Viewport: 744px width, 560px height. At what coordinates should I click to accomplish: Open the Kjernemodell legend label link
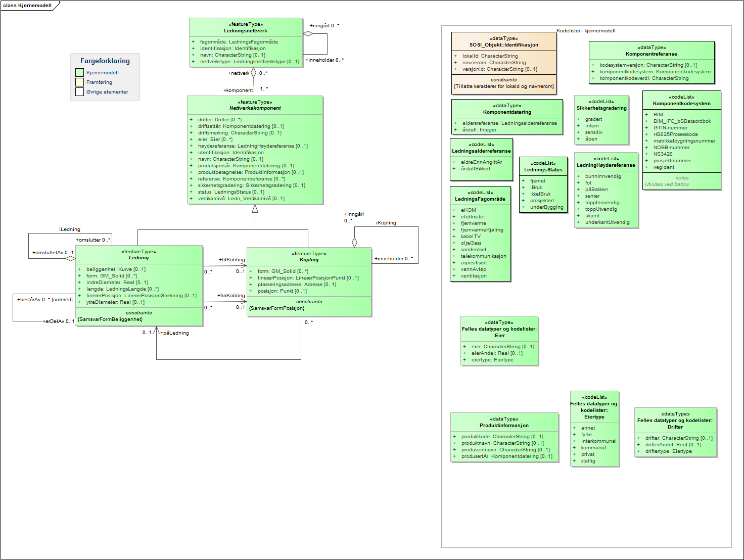click(x=103, y=73)
